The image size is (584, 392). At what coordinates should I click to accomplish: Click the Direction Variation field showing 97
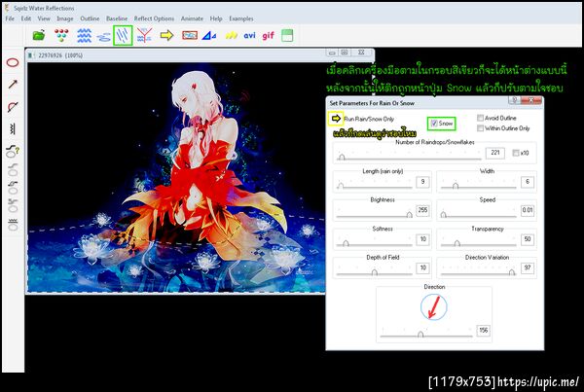528,268
